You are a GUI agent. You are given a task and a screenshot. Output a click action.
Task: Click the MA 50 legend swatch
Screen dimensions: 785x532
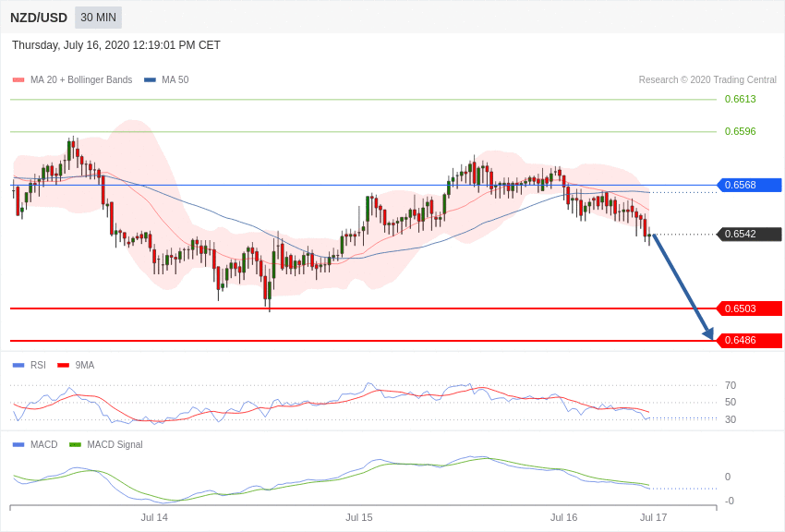(x=150, y=79)
